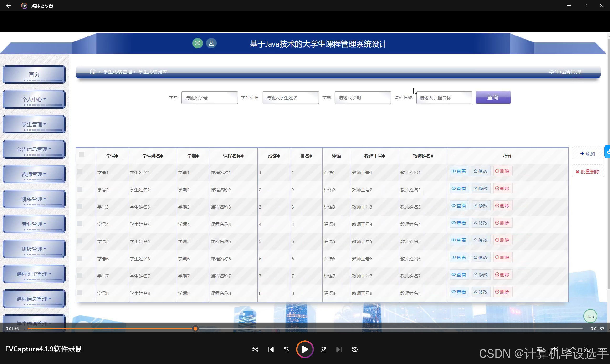Open the 课程信息管理 sidebar dropdown
Image resolution: width=610 pixels, height=364 pixels.
pos(34,299)
